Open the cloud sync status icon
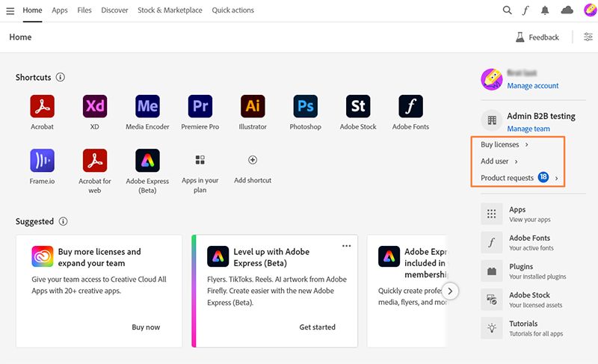Image resolution: width=598 pixels, height=364 pixels. 567,10
